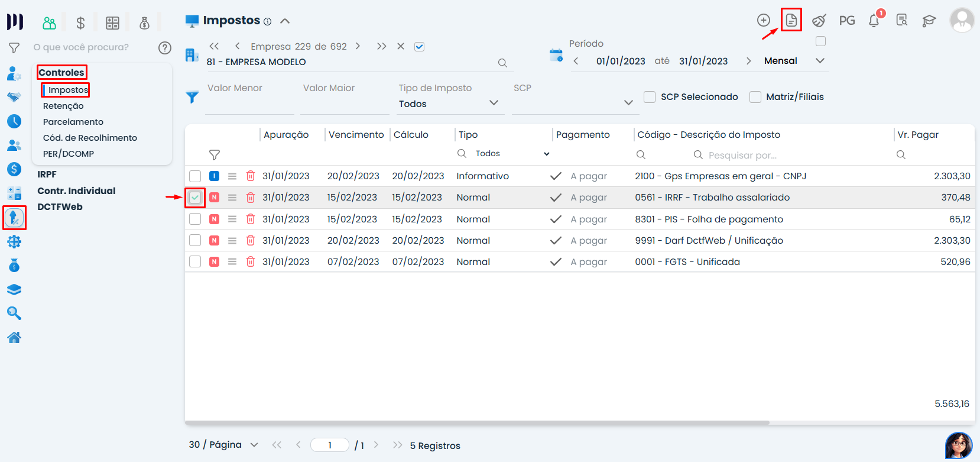The height and width of the screenshot is (462, 980).
Task: Enable the SCP Selecionado checkbox
Action: click(650, 97)
